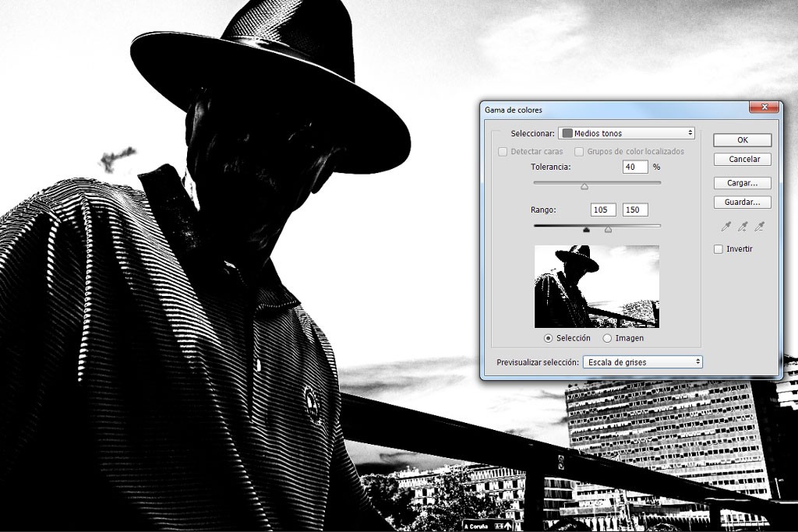This screenshot has width=798, height=532.
Task: Click the Cancelar button
Action: 743,159
